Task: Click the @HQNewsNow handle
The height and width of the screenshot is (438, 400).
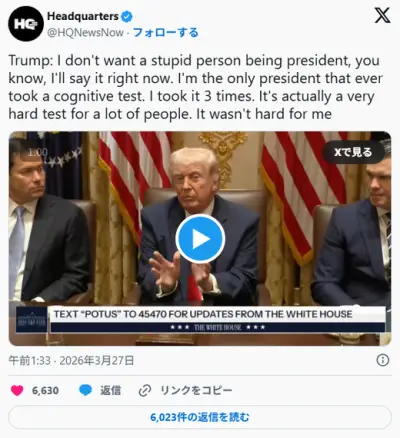Action: tap(85, 33)
